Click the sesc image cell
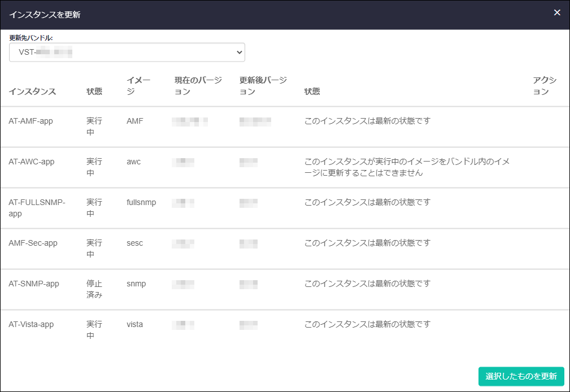This screenshot has width=570, height=392. (x=135, y=243)
